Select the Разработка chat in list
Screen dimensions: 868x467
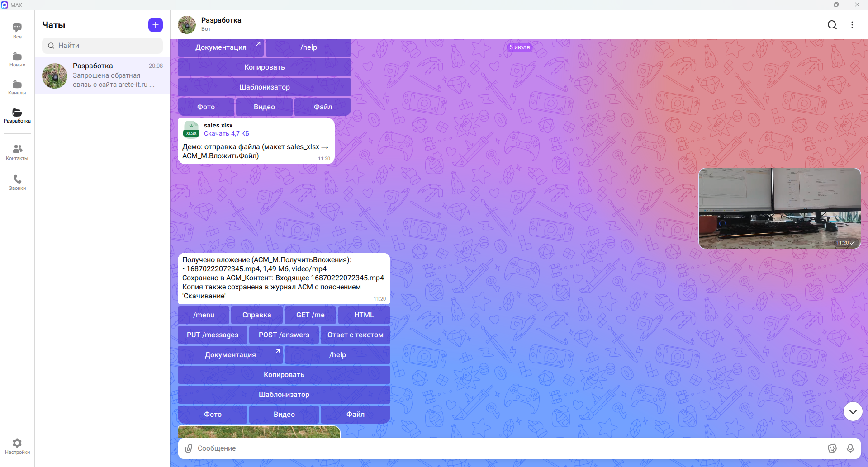102,75
